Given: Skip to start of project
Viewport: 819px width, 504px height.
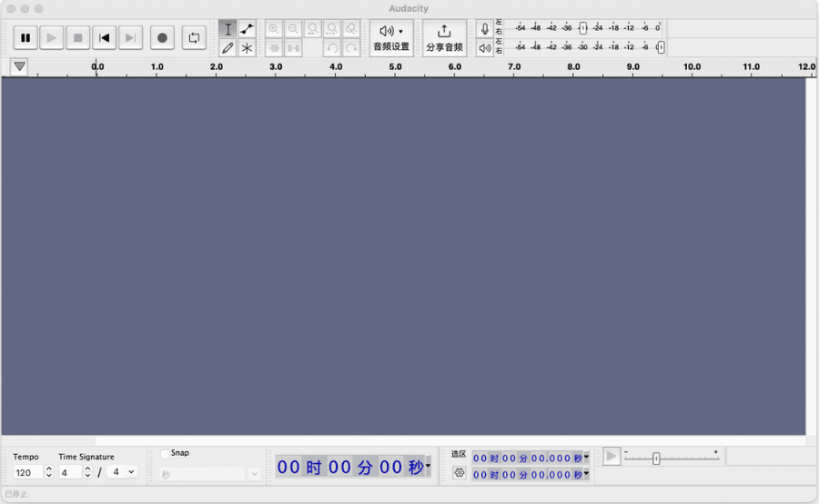Looking at the screenshot, I should click(104, 37).
